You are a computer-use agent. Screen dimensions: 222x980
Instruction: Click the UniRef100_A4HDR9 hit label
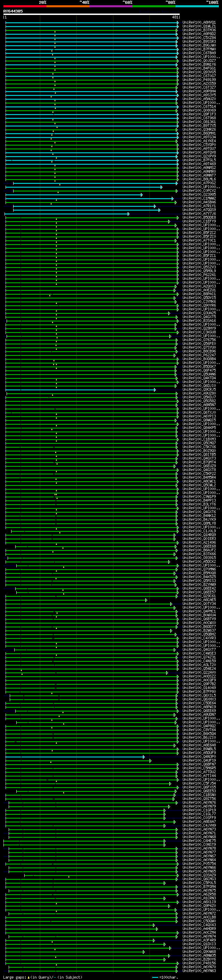[199, 929]
